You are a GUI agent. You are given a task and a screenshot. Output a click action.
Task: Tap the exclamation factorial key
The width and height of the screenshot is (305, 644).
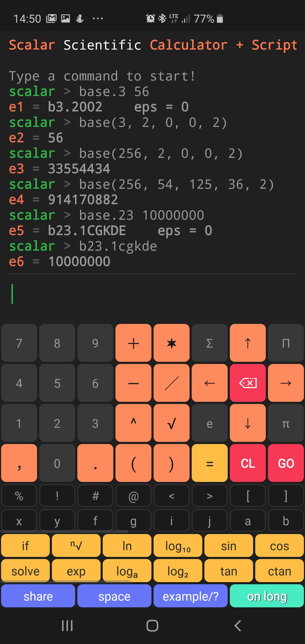tap(57, 495)
